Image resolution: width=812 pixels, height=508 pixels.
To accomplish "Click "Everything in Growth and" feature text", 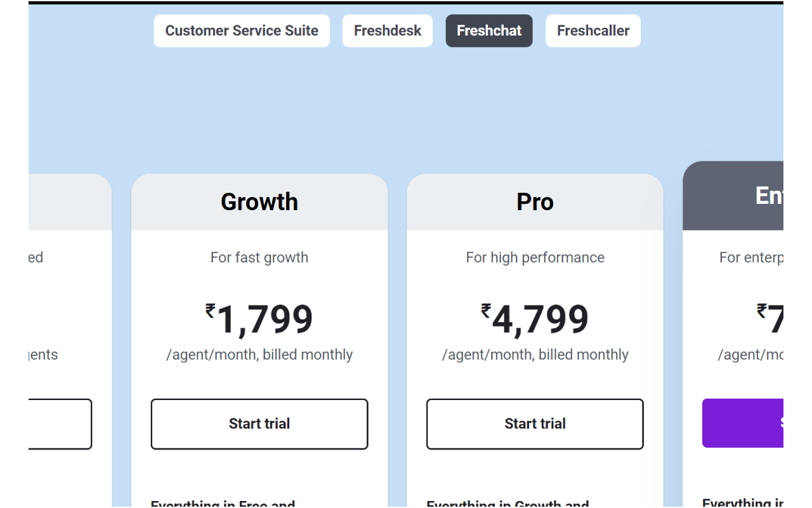I will pos(507,503).
